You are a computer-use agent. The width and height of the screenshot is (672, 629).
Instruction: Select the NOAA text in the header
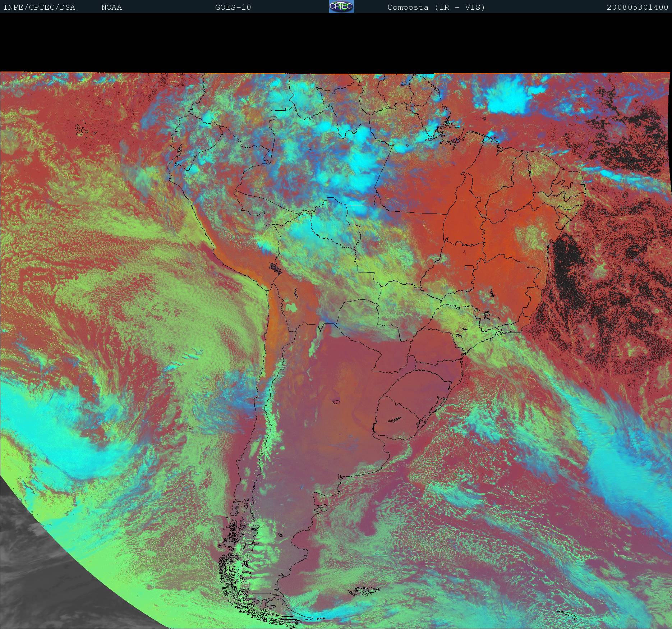(x=111, y=7)
